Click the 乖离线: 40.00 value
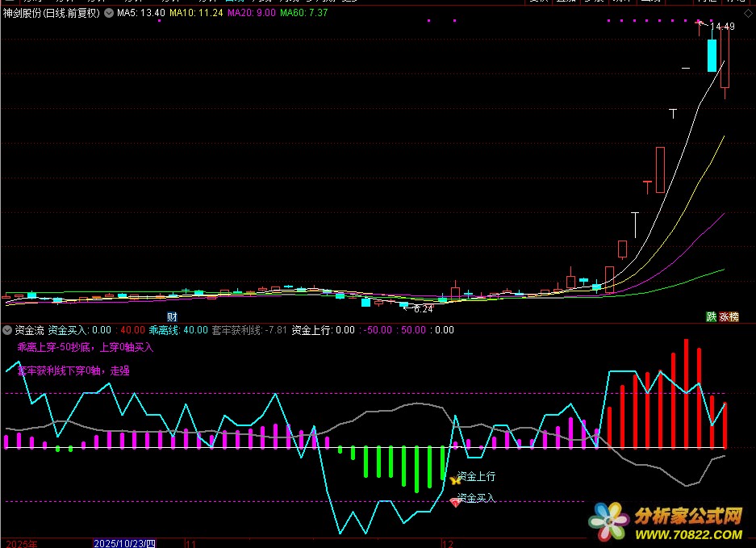This screenshot has height=548, width=756. click(x=178, y=330)
